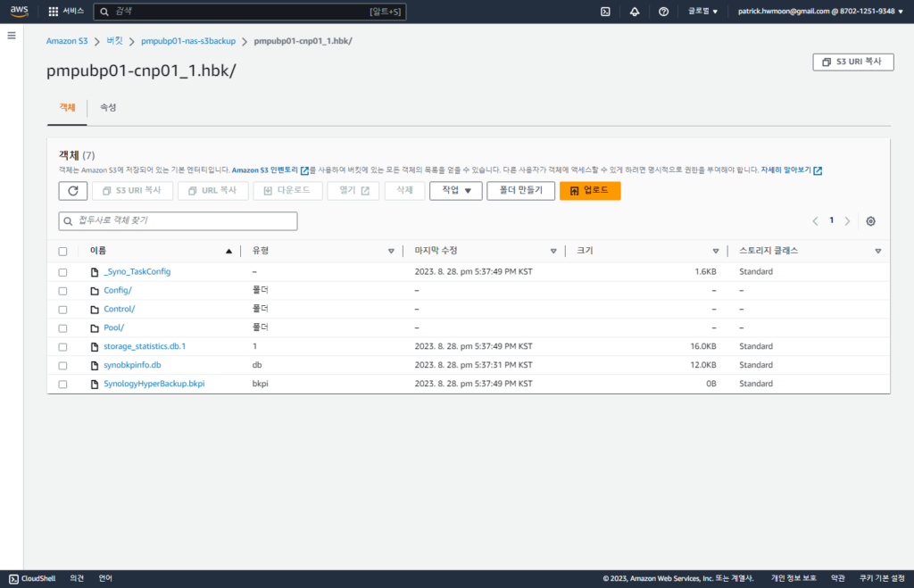
Task: Check the synobkpinfo.db row checkbox
Action: [63, 366]
